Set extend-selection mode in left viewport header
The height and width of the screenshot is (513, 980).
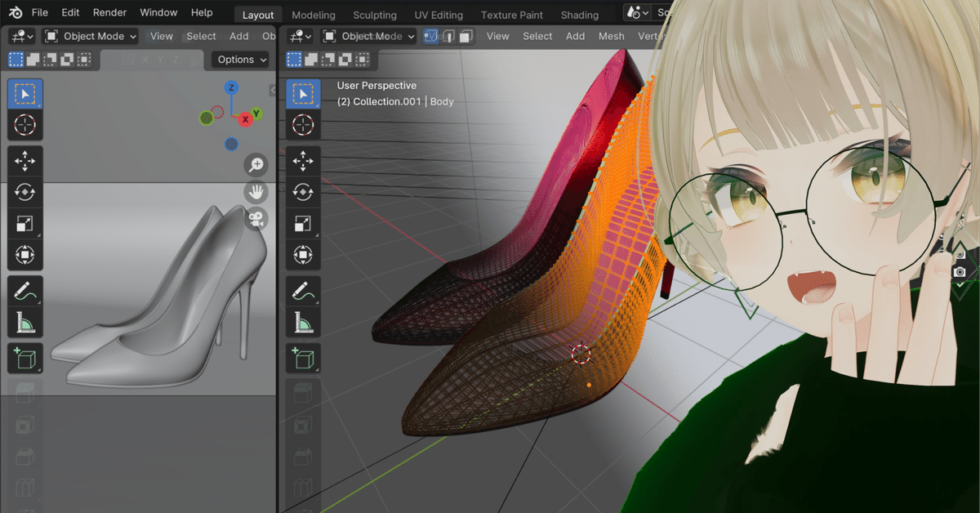pos(33,60)
